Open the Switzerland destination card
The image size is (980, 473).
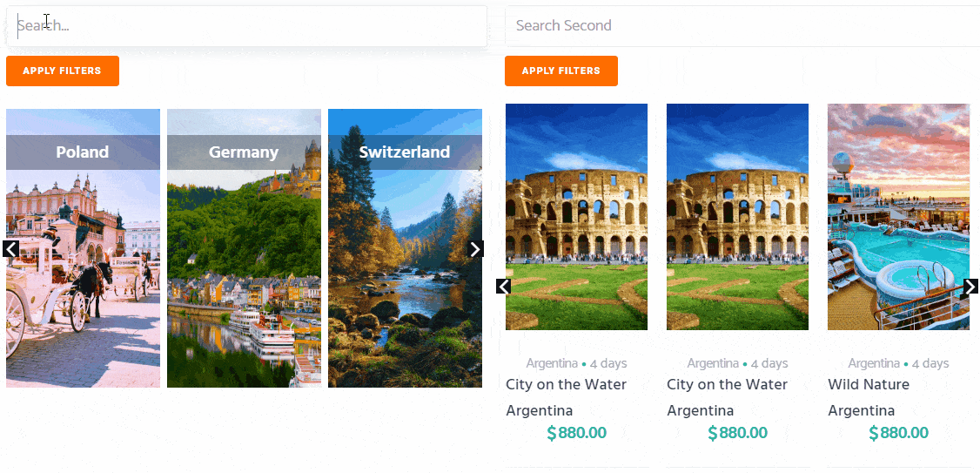click(x=405, y=248)
